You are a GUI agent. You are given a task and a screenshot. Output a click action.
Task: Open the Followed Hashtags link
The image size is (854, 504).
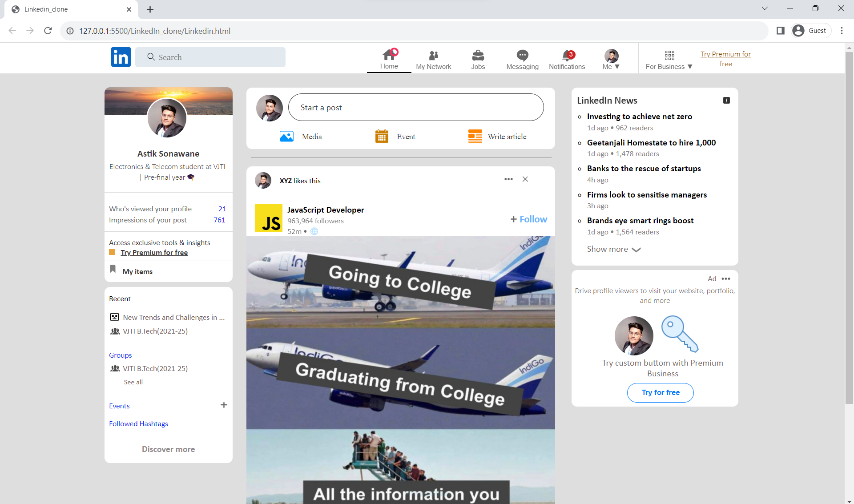pyautogui.click(x=138, y=423)
